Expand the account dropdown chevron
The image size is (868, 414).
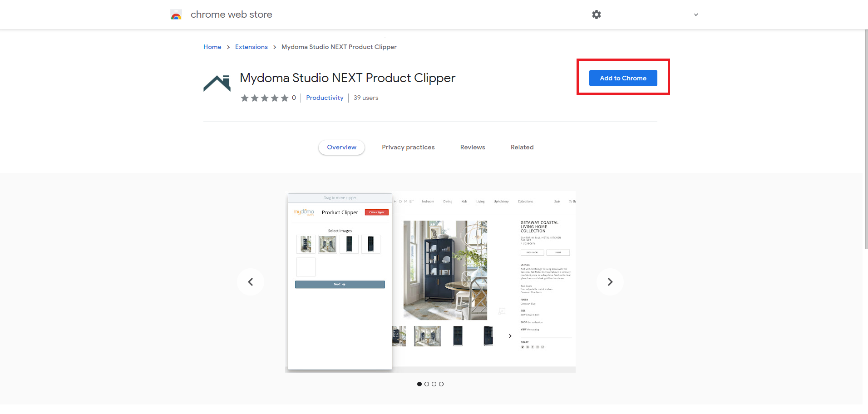tap(696, 15)
